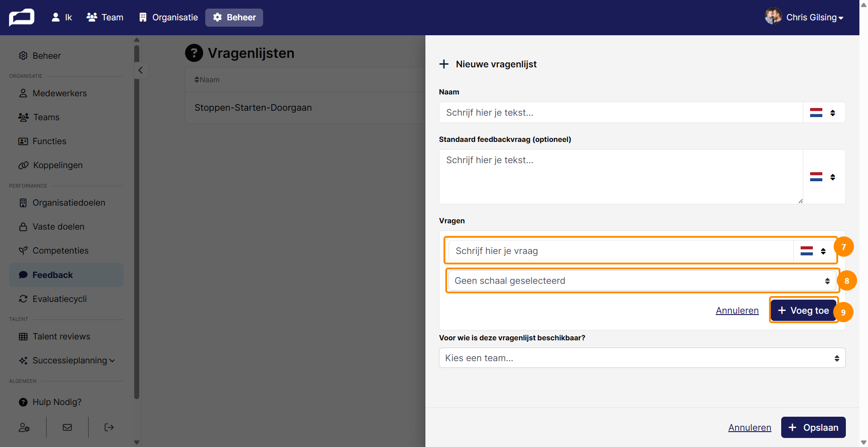Click the plus icon beside Nieuwe vragenlijst
This screenshot has height=447, width=868.
(444, 64)
